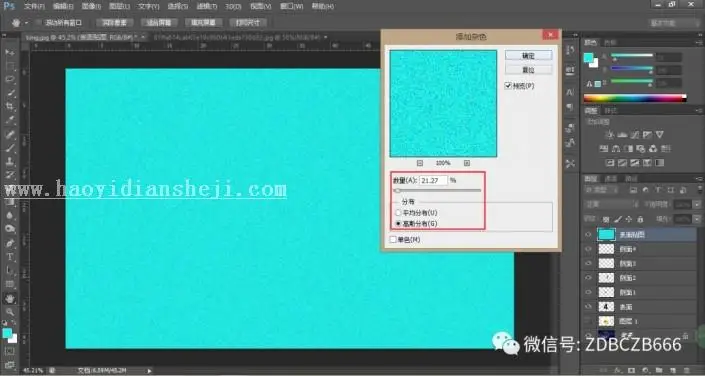
Task: Switch to the second document tab
Action: 241,37
